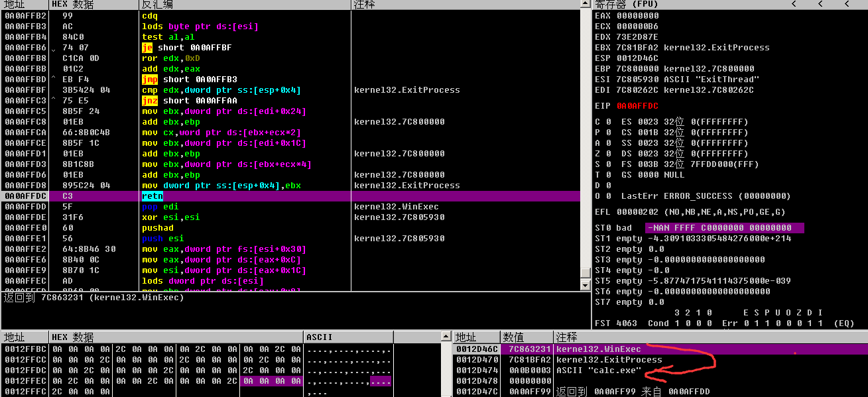
Task: Click the disassembly vertical scrollbar thumb
Action: click(x=585, y=272)
